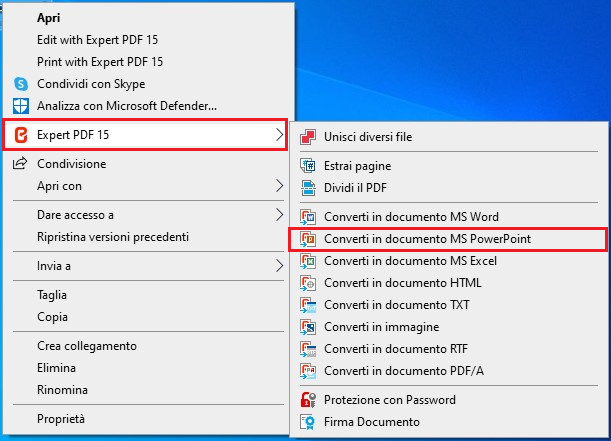Select Dividi il PDF
The image size is (611, 441).
coord(449,188)
